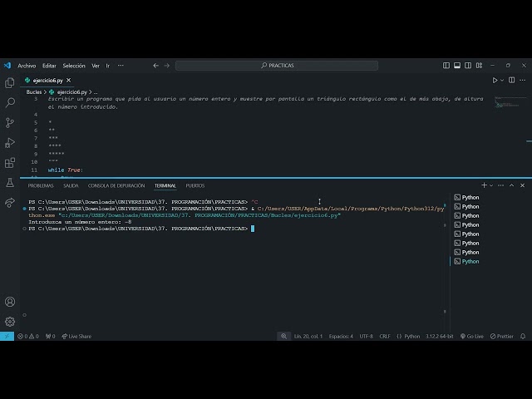Open terminal panel more actions ellipsis
Screen dimensions: 532x399
click(x=500, y=185)
